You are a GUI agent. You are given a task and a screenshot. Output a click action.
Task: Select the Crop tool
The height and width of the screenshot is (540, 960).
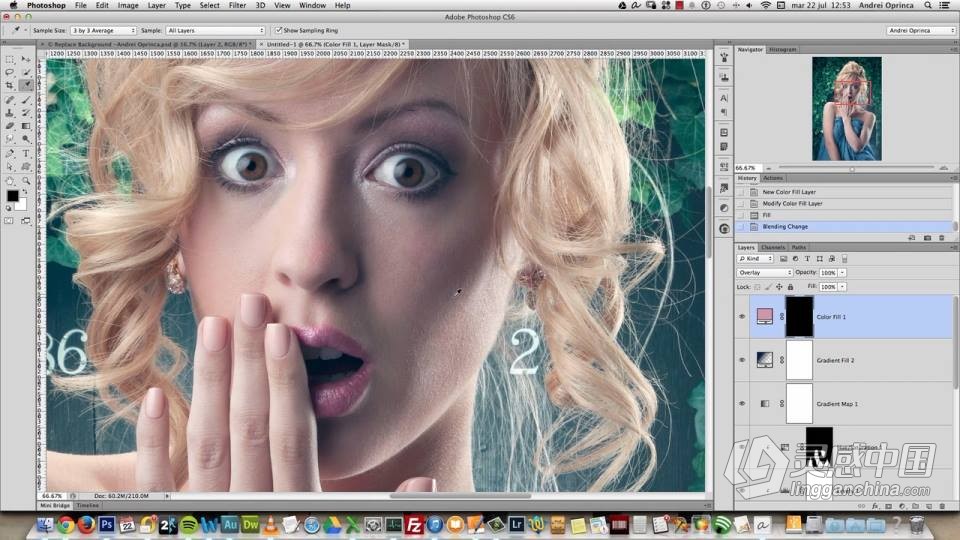coord(10,86)
